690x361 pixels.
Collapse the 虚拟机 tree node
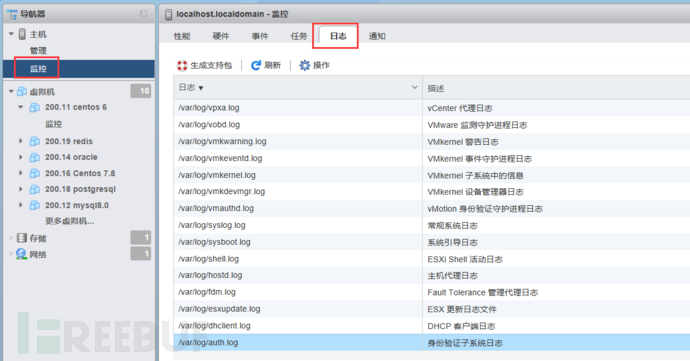(11, 92)
